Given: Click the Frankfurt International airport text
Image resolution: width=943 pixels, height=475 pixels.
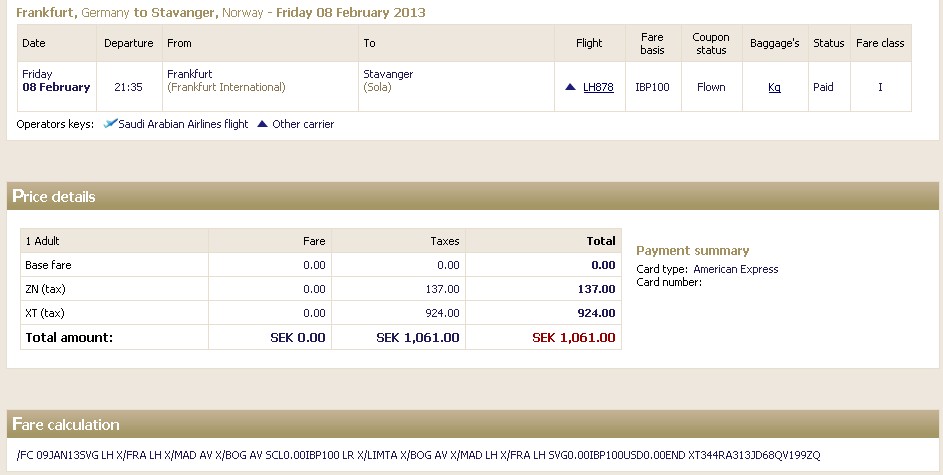Looking at the screenshot, I should (226, 87).
